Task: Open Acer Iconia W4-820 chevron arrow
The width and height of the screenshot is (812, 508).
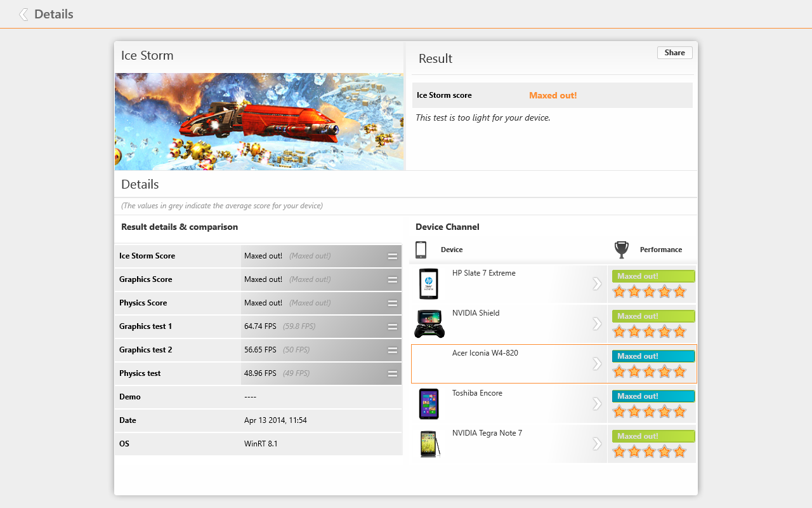Action: point(596,364)
